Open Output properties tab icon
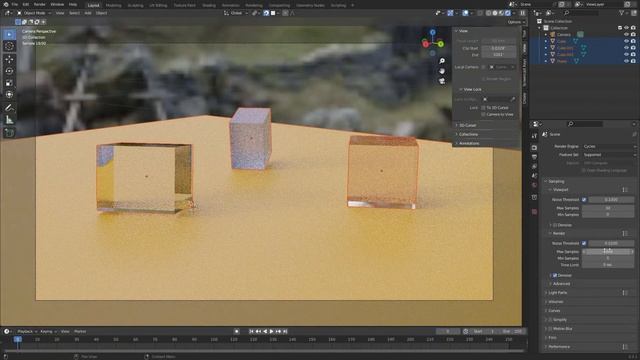Screen dimensions: 640x360 click(534, 157)
